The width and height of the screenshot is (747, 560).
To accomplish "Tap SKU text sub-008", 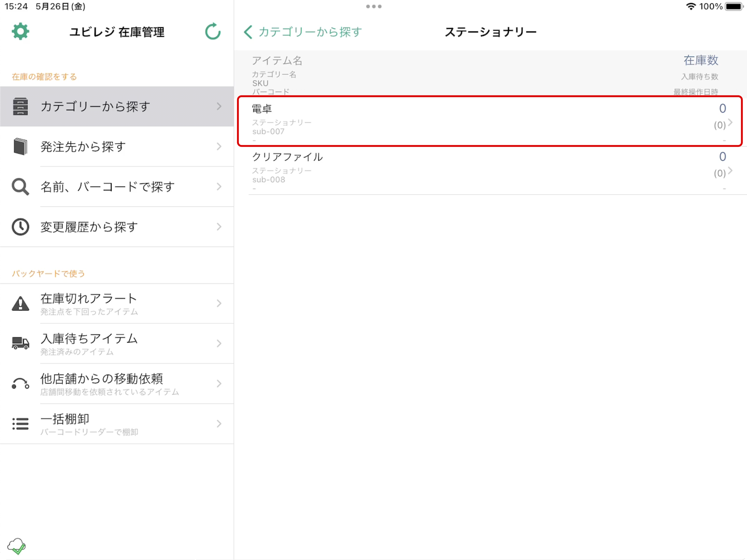I will click(268, 180).
